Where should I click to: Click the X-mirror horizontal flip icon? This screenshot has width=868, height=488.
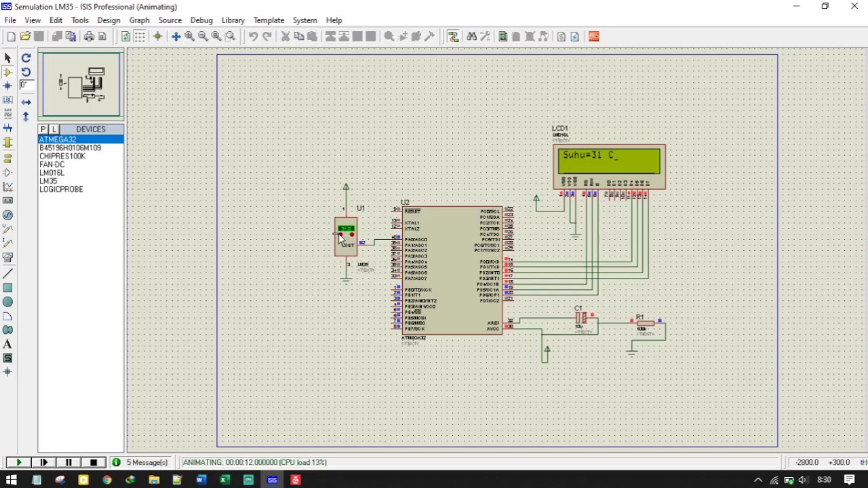click(26, 102)
